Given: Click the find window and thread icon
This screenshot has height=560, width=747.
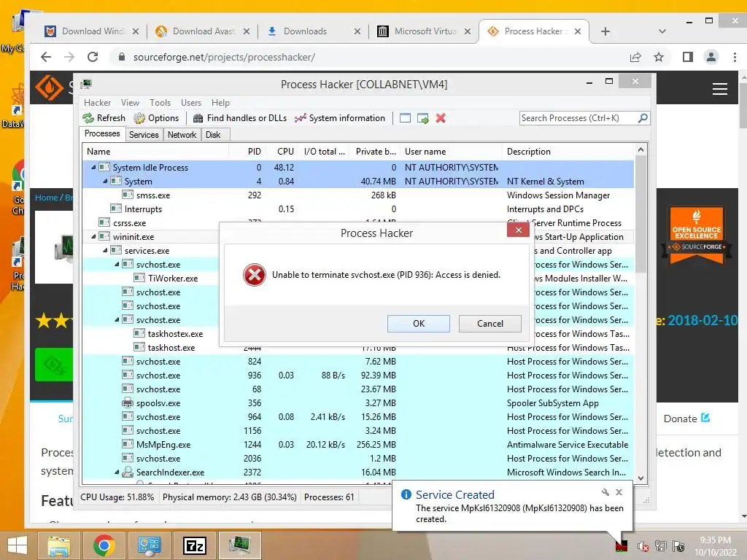Looking at the screenshot, I should 422,118.
